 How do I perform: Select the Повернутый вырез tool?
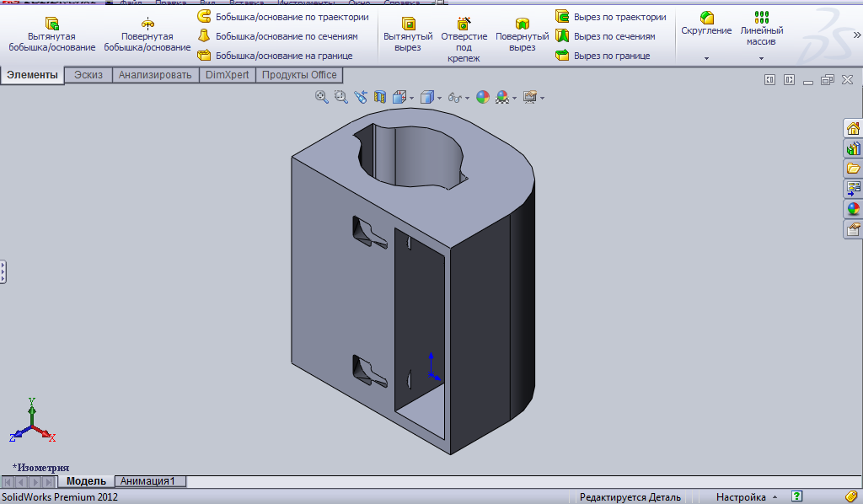pyautogui.click(x=523, y=34)
